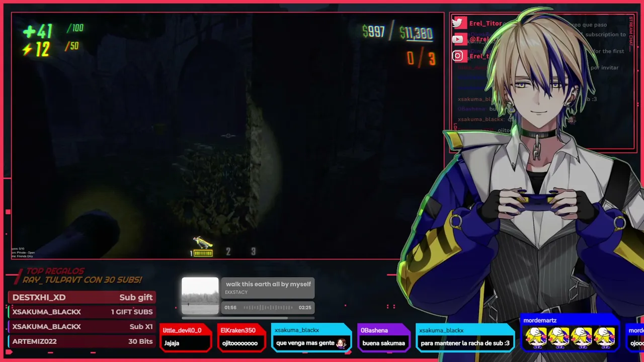Click the $997 money counter
This screenshot has width=644, height=362.
coord(373,32)
